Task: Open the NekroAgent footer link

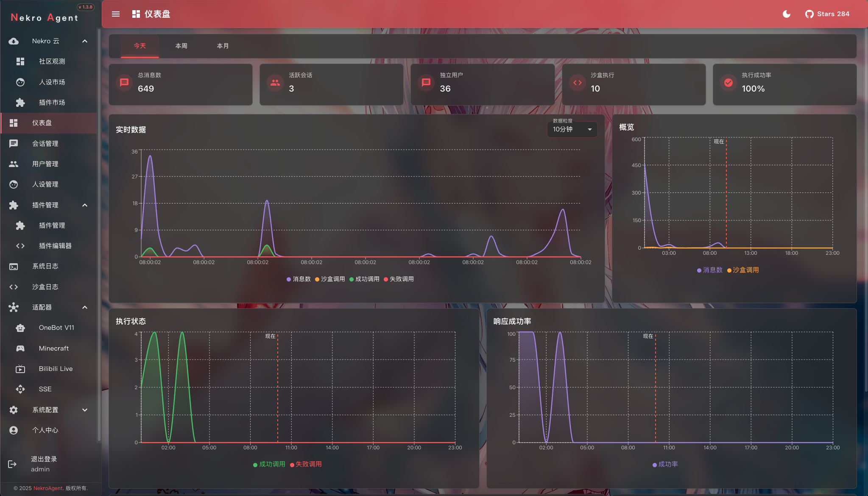Action: [x=48, y=488]
